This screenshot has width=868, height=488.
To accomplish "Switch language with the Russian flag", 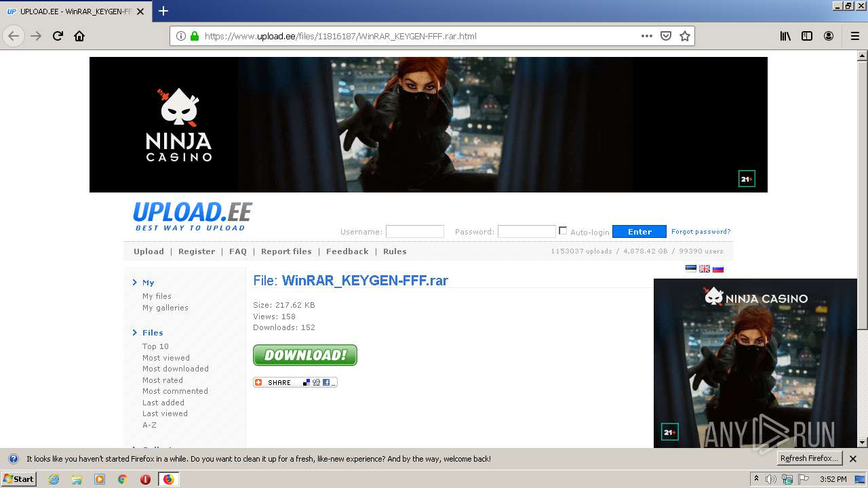I will pos(718,268).
